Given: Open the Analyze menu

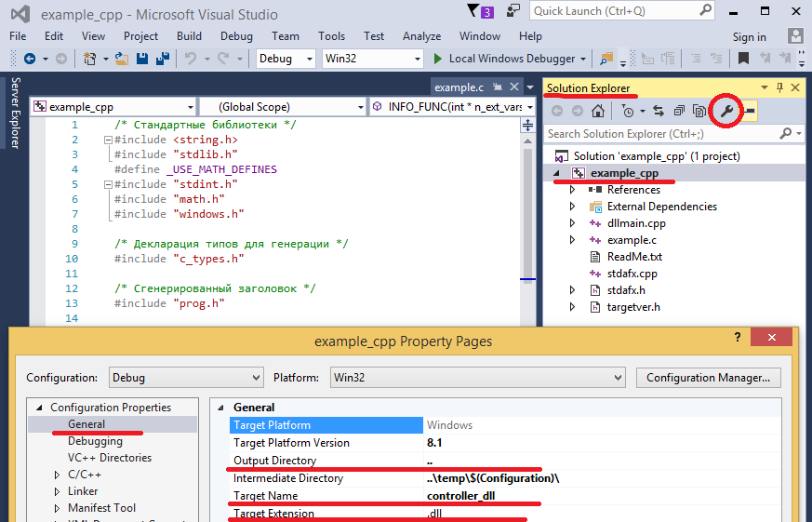Looking at the screenshot, I should coord(421,36).
